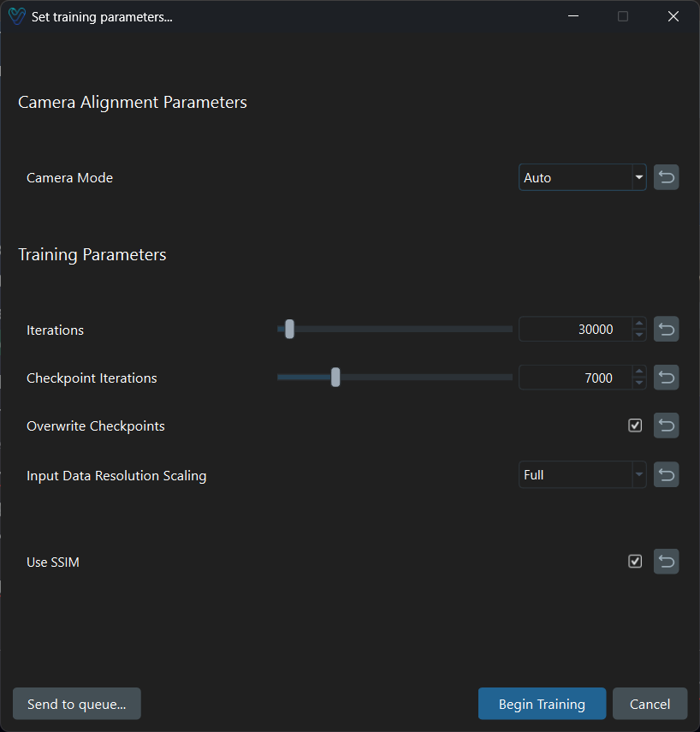Click the app logo in title bar
Image resolution: width=700 pixels, height=732 pixels.
pyautogui.click(x=16, y=16)
